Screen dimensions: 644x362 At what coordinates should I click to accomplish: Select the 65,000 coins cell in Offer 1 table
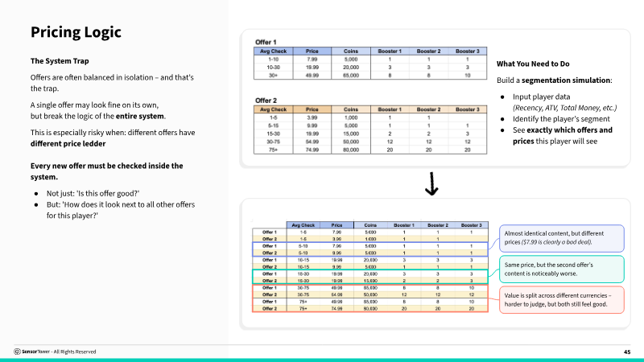click(x=351, y=75)
